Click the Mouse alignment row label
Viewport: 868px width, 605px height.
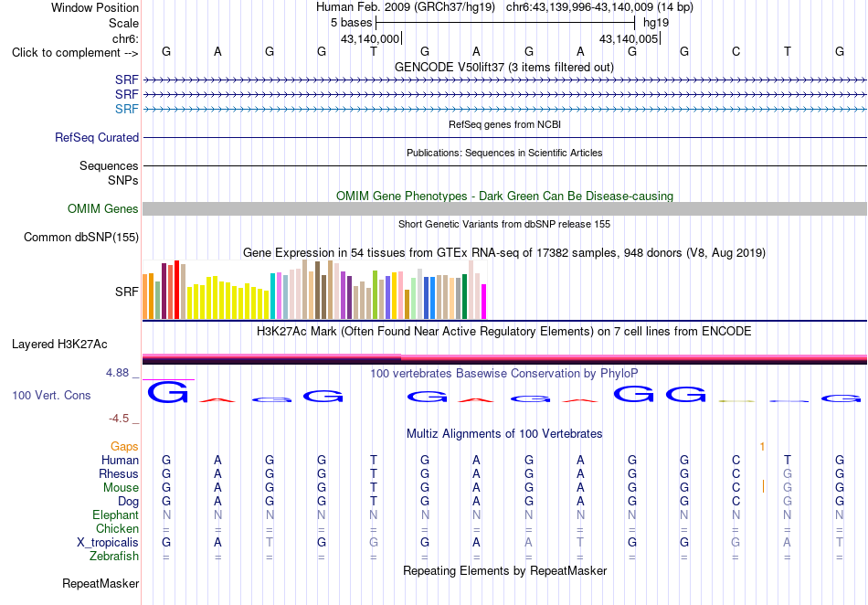pyautogui.click(x=122, y=488)
